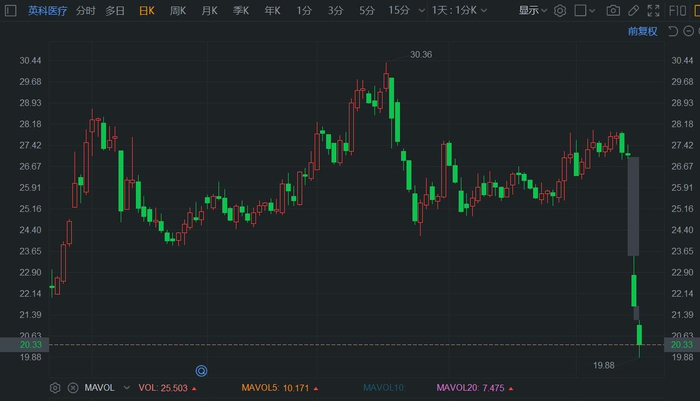Image resolution: width=700 pixels, height=401 pixels.
Task: Switch to 分时 intraday tab
Action: (x=86, y=11)
